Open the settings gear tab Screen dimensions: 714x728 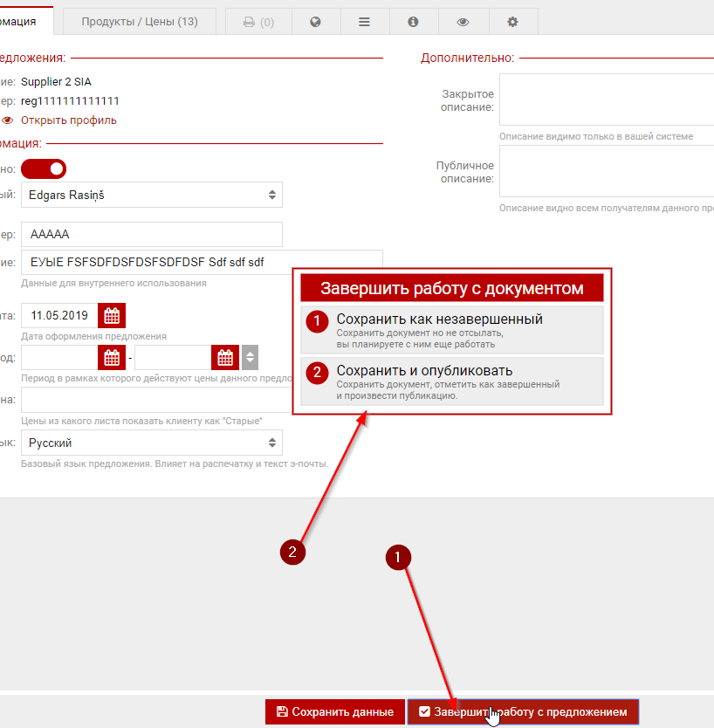click(x=512, y=22)
